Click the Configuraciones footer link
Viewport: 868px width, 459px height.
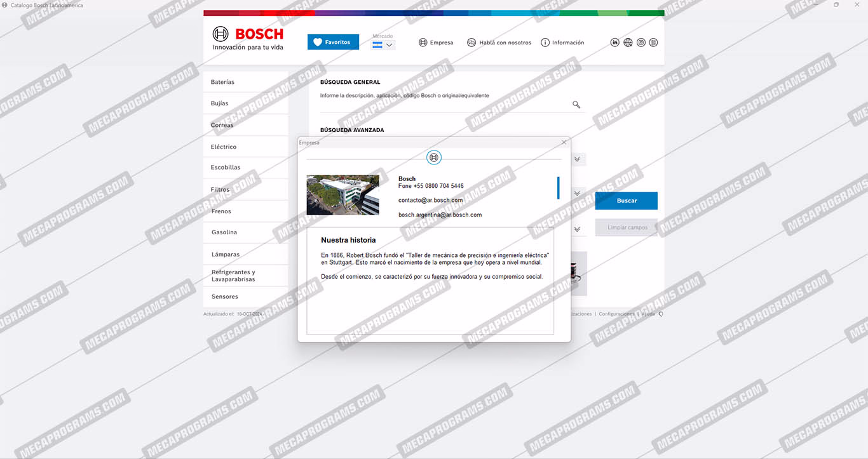point(616,314)
